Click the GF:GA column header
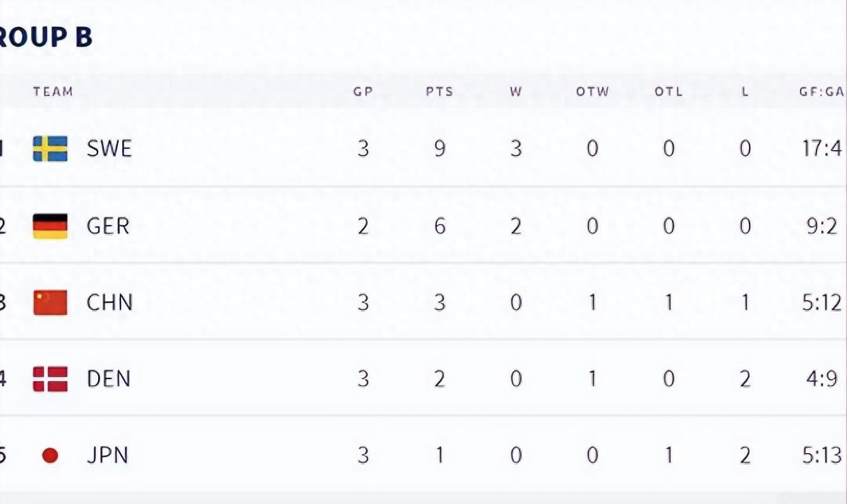 coord(822,92)
